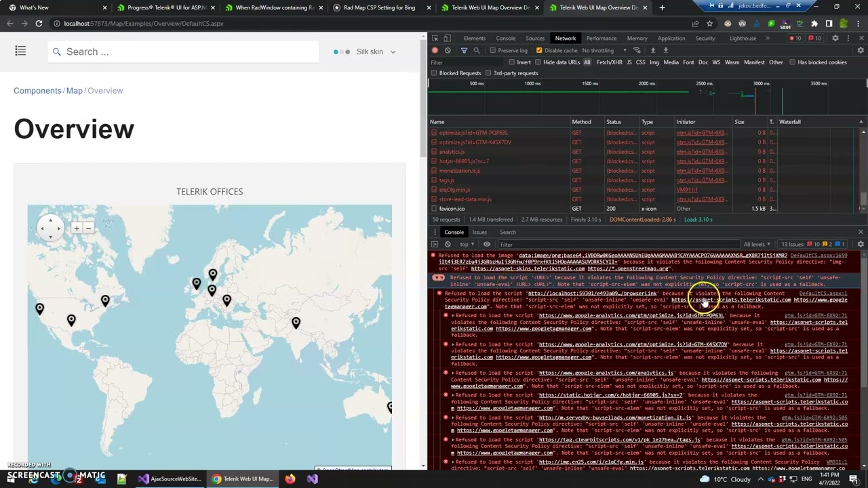Image resolution: width=868 pixels, height=488 pixels.
Task: Open network search magnifier
Action: pos(477,51)
